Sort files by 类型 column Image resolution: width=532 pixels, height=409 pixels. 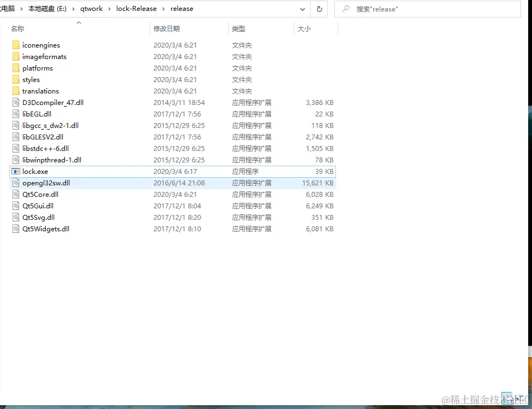239,29
